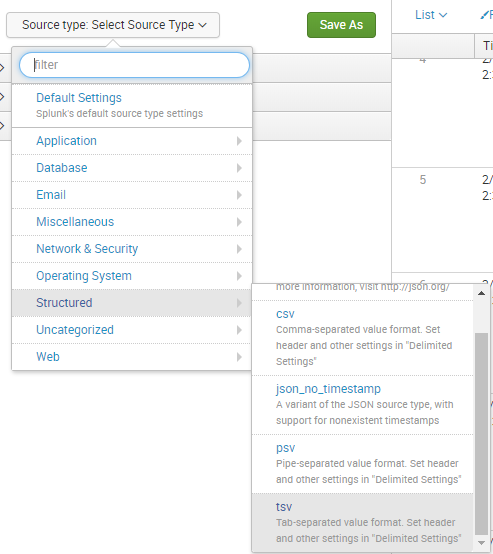Expand Network & Security arrow
This screenshot has width=493, height=554.
(239, 249)
